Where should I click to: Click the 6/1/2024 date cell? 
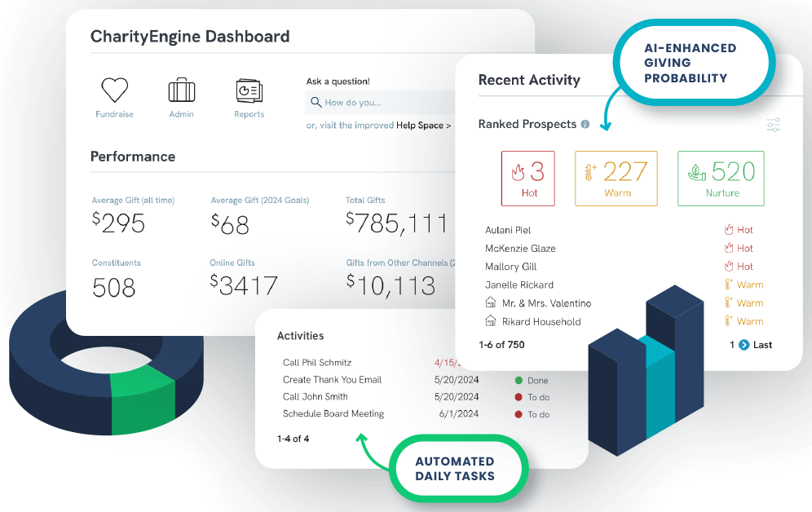pyautogui.click(x=458, y=413)
